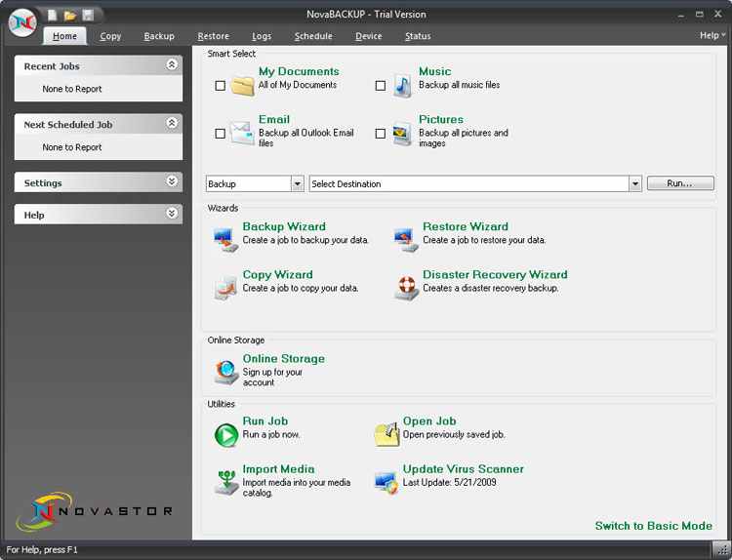This screenshot has height=560, width=732.
Task: Open the Logs tab
Action: coord(261,36)
